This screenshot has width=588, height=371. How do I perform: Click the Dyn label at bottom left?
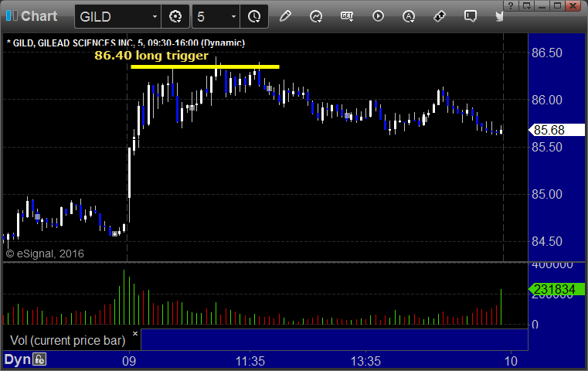[x=17, y=359]
